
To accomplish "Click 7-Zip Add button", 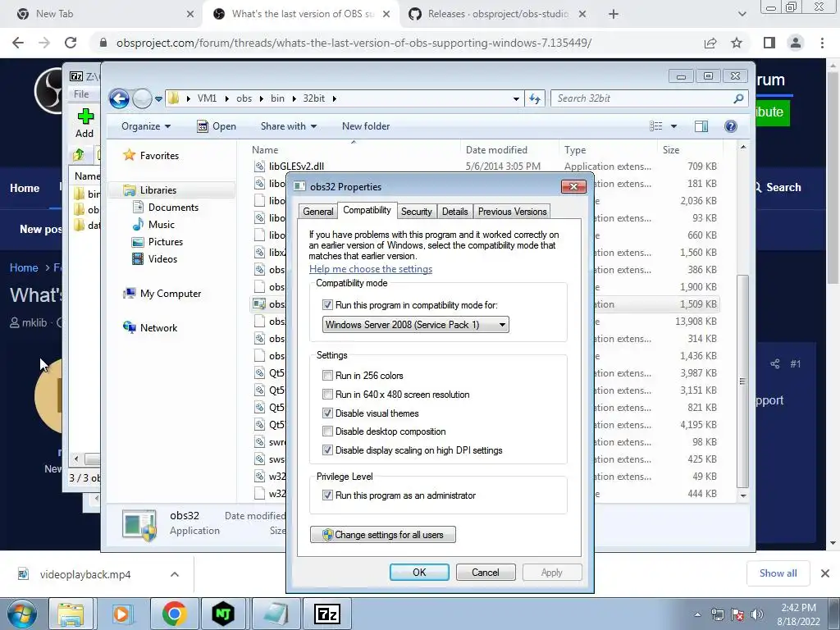I will point(84,123).
